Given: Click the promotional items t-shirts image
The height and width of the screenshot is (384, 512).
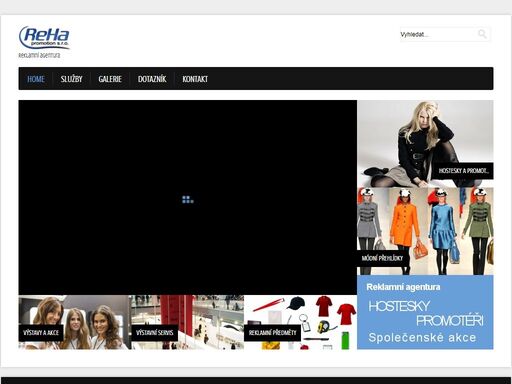Looking at the screenshot, I should (300, 322).
